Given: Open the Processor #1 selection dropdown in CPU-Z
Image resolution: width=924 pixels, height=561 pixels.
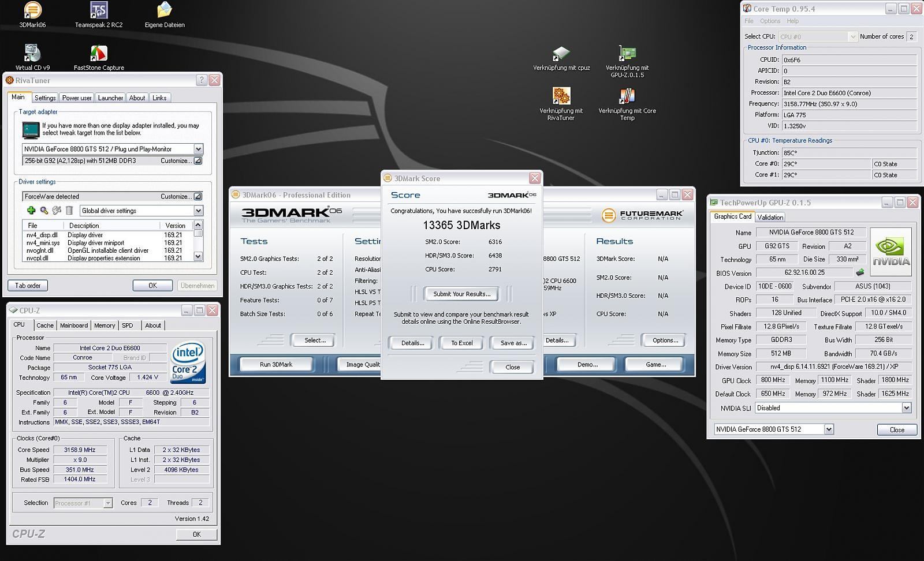Looking at the screenshot, I should [x=107, y=503].
